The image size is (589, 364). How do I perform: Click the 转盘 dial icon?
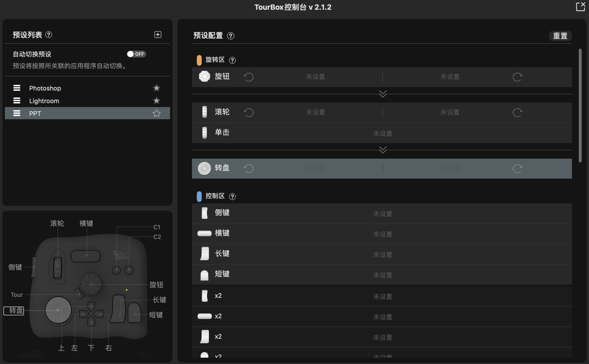[x=204, y=168]
